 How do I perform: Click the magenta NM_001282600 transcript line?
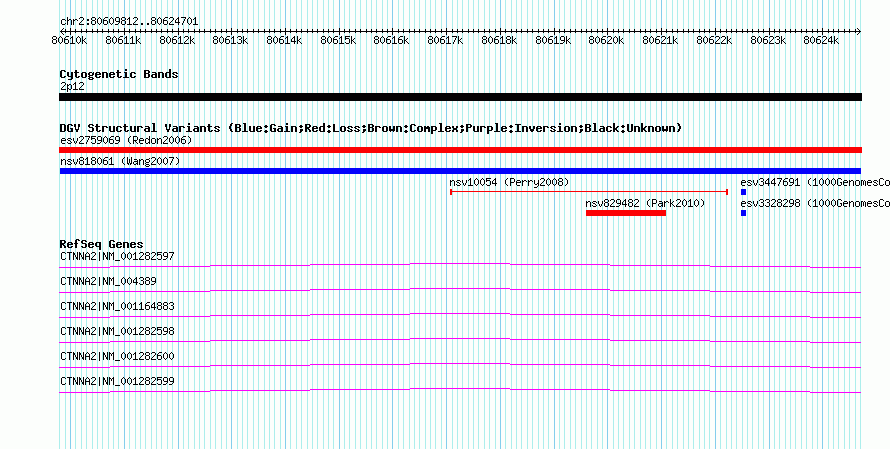[x=460, y=365]
